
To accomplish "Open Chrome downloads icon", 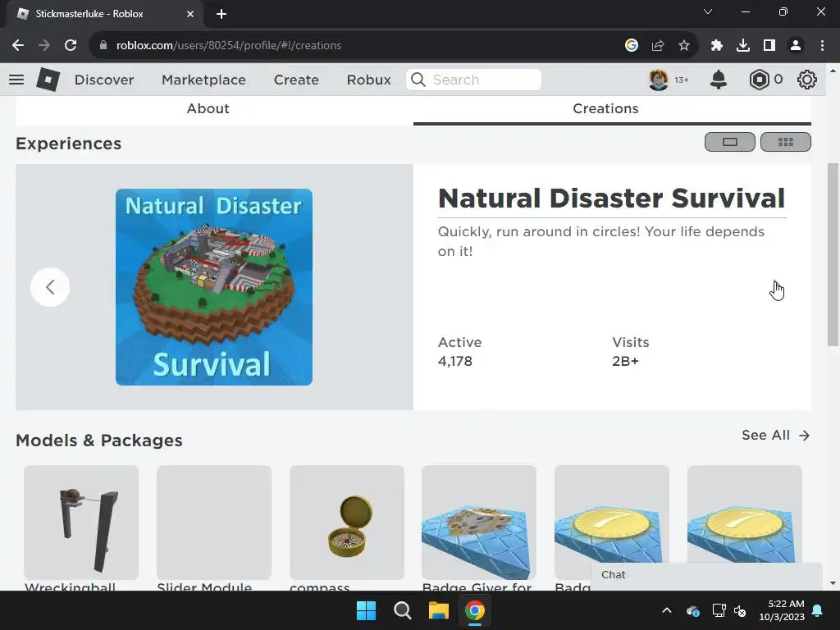I will tap(743, 46).
